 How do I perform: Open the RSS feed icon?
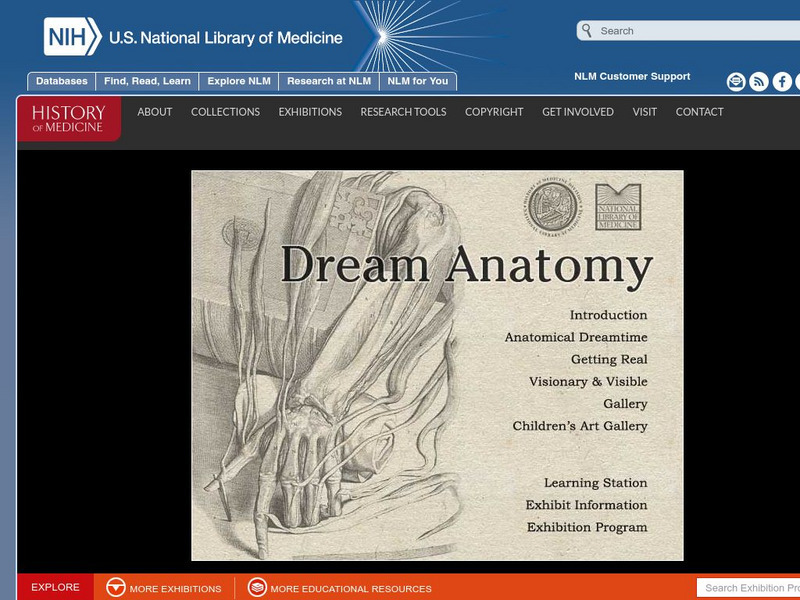click(x=759, y=82)
